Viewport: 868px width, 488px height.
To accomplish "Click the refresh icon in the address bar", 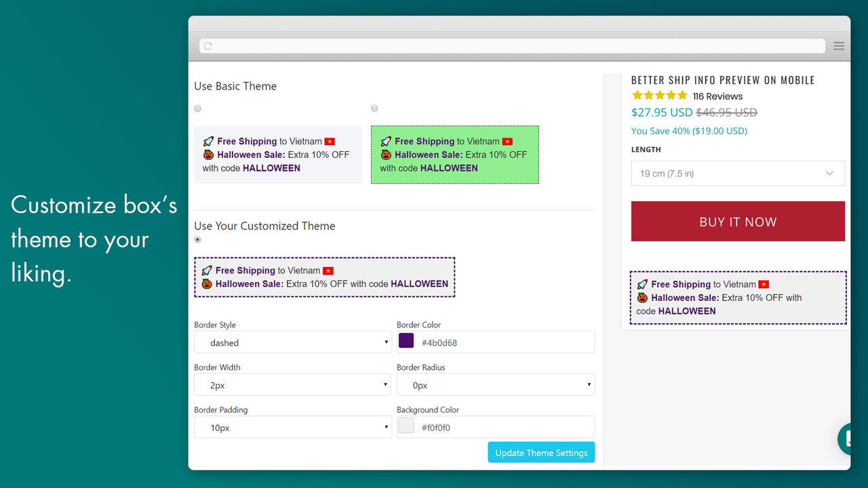I will [207, 45].
